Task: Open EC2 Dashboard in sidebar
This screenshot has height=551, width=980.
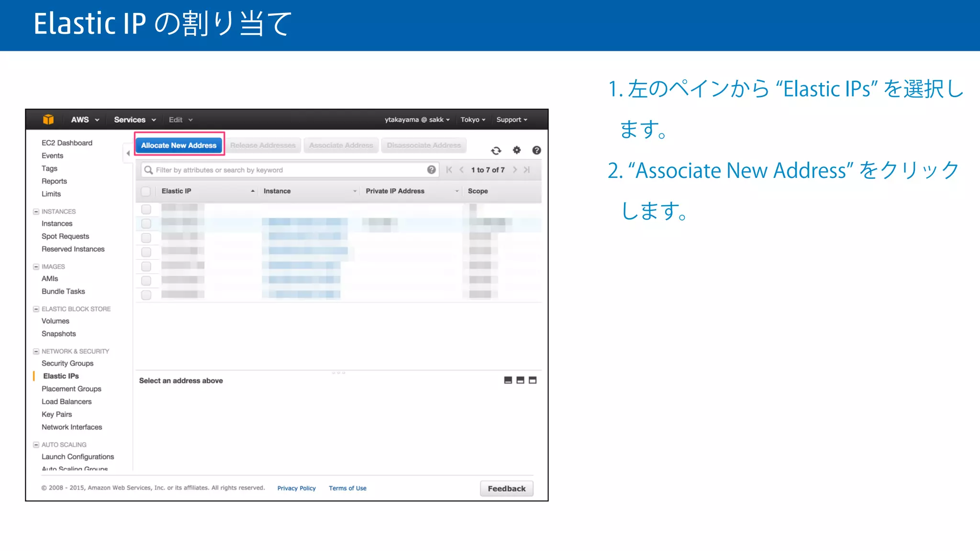Action: point(67,143)
